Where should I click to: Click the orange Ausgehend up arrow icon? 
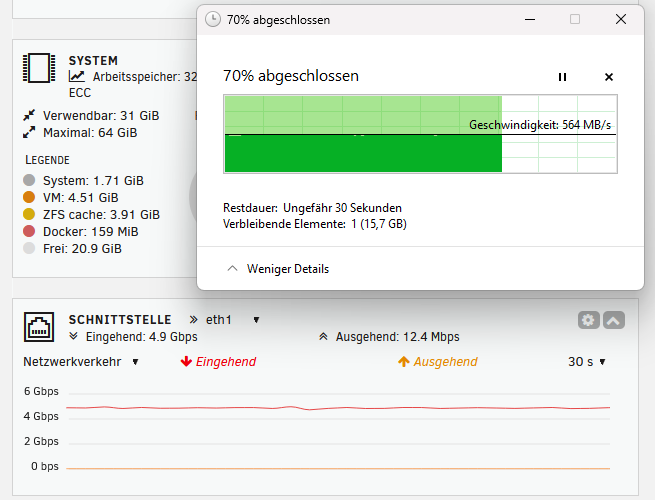tap(404, 361)
